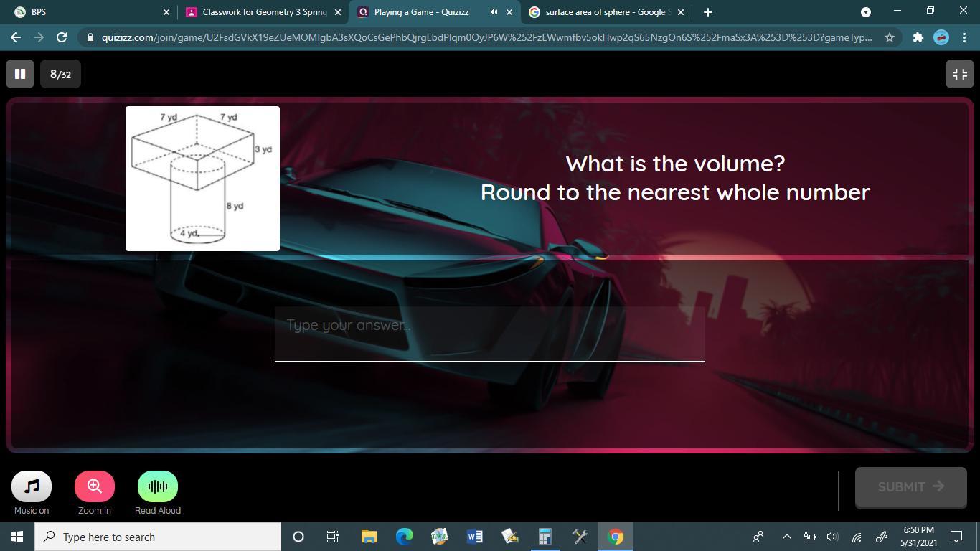Close the Quizizz game tab
Viewport: 980px width, 551px height.
click(x=509, y=12)
